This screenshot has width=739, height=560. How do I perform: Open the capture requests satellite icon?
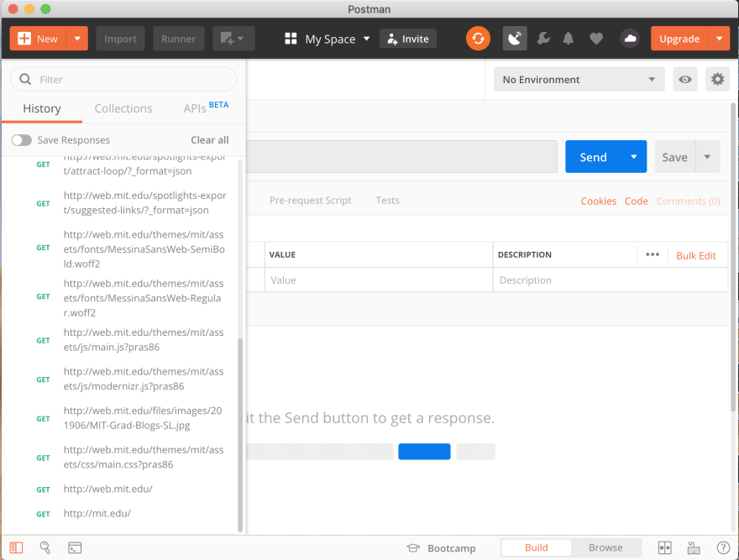click(x=515, y=39)
